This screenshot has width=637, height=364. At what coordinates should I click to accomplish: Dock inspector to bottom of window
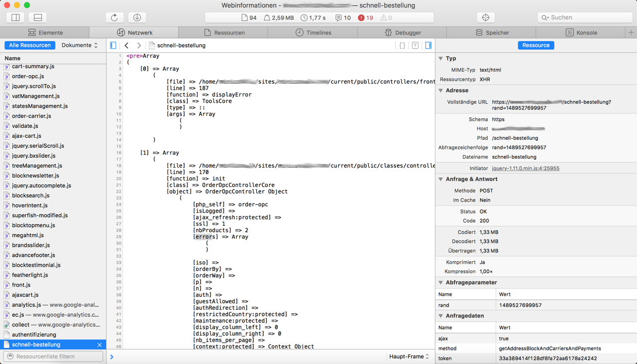tap(38, 17)
